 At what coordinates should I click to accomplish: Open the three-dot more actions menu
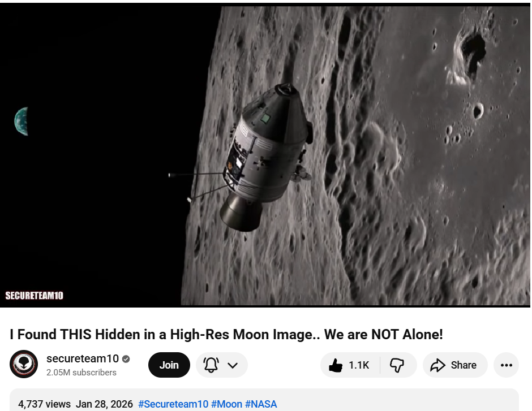pyautogui.click(x=506, y=365)
